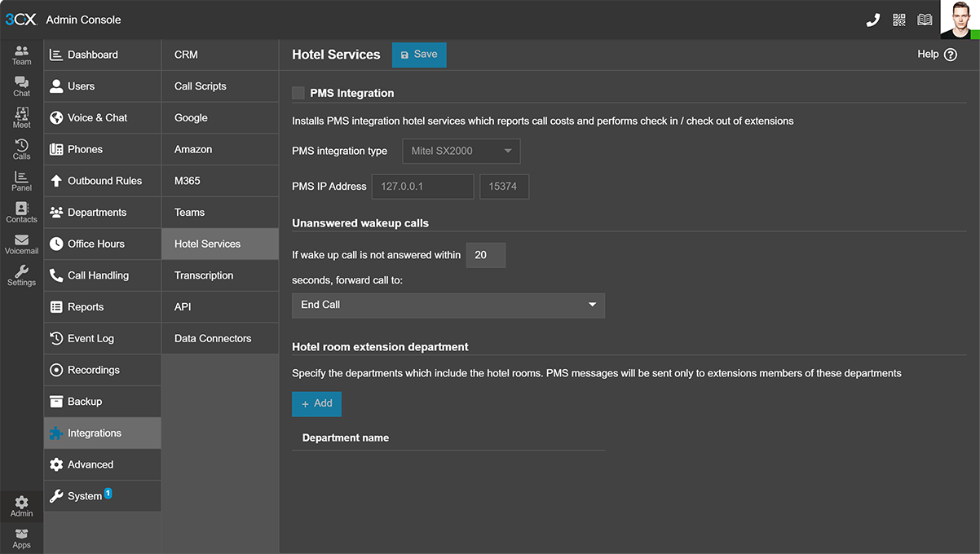Open the documentation book icon
The height and width of the screenshot is (554, 980).
(925, 20)
